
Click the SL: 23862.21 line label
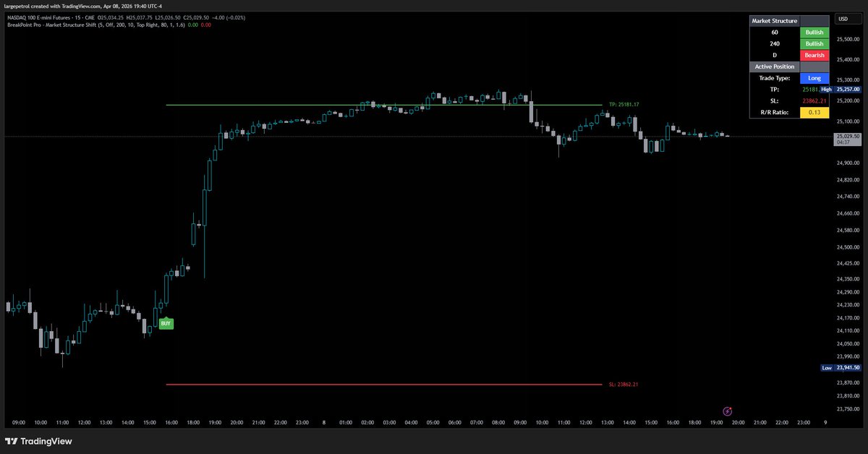point(624,384)
